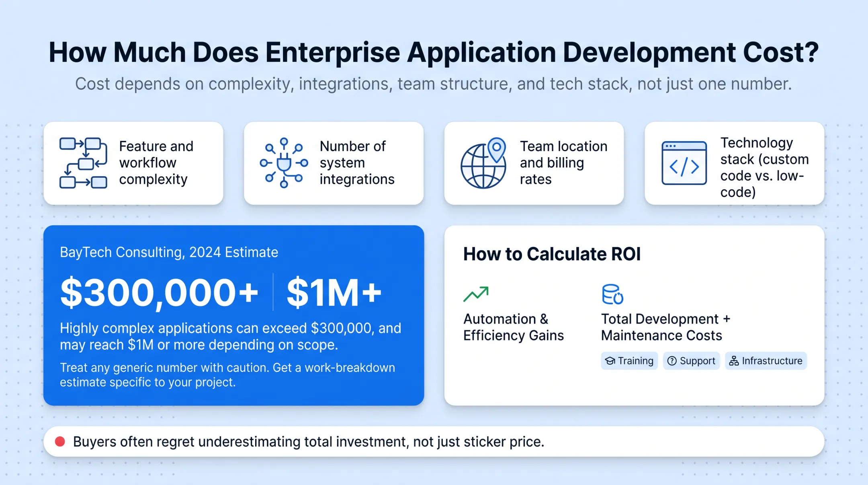Click 'Buyers often regret underestimating' statement
The width and height of the screenshot is (868, 485).
(309, 442)
